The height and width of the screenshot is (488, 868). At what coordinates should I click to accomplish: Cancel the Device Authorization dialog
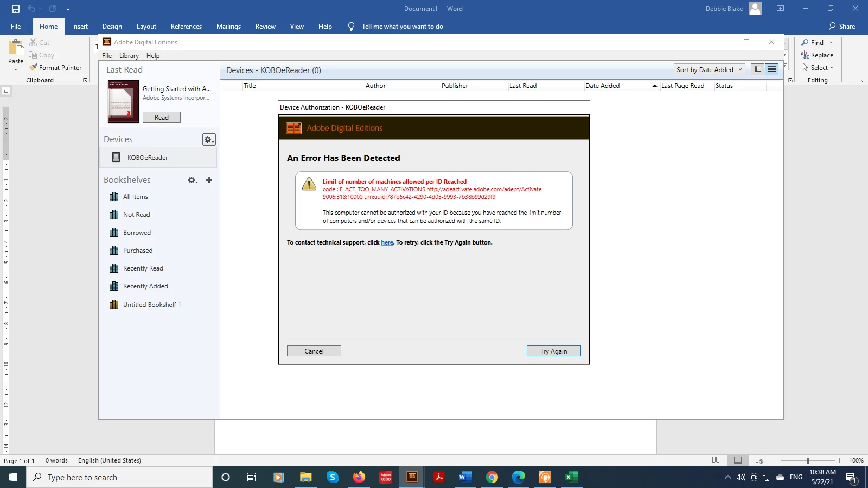(x=314, y=351)
